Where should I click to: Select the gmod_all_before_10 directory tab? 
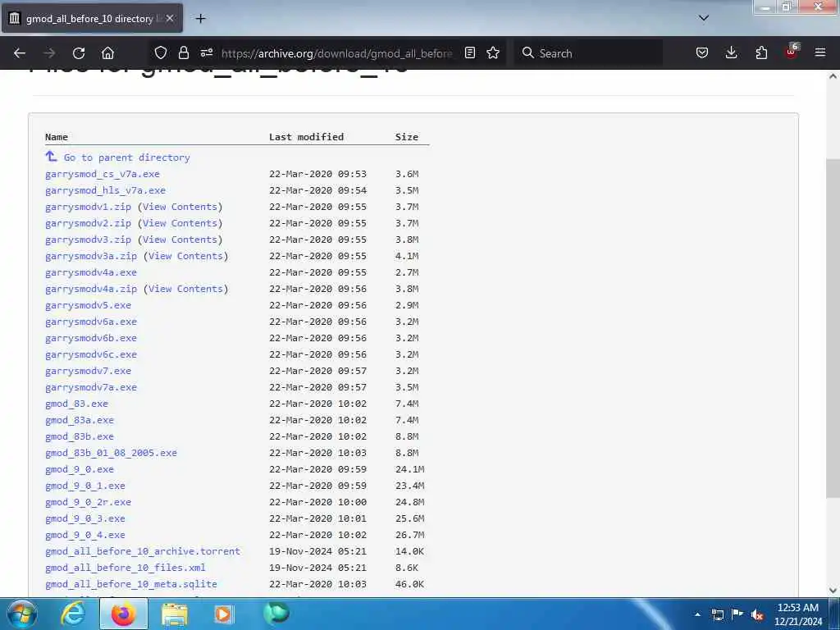pyautogui.click(x=92, y=19)
